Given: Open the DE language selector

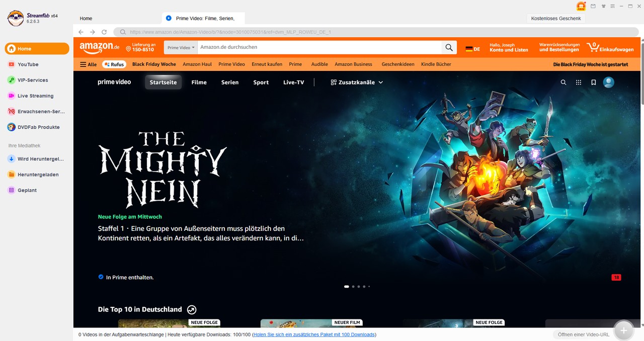Looking at the screenshot, I should 472,49.
